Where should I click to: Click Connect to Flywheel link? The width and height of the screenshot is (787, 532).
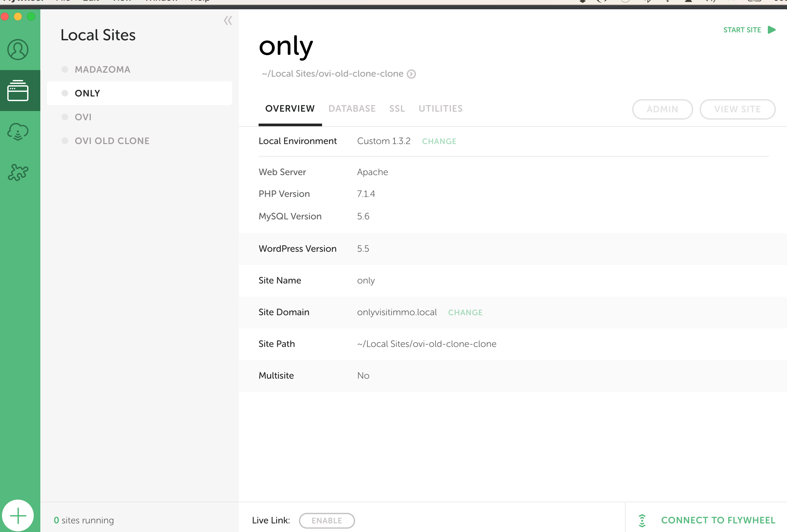718,520
